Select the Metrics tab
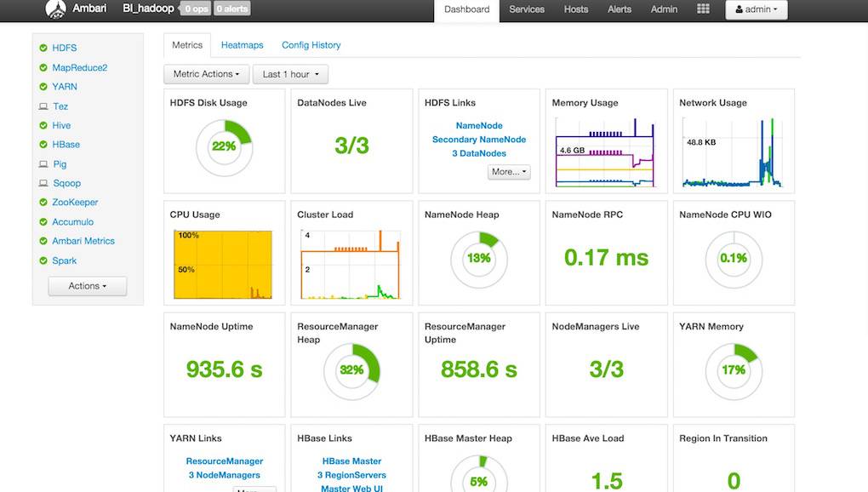 (x=187, y=45)
